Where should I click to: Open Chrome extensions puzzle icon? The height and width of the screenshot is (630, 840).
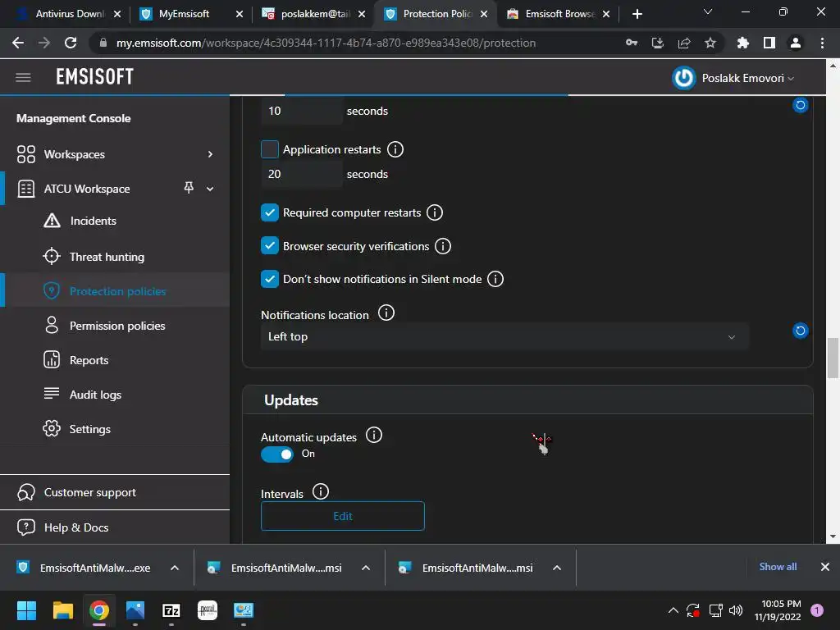742,43
